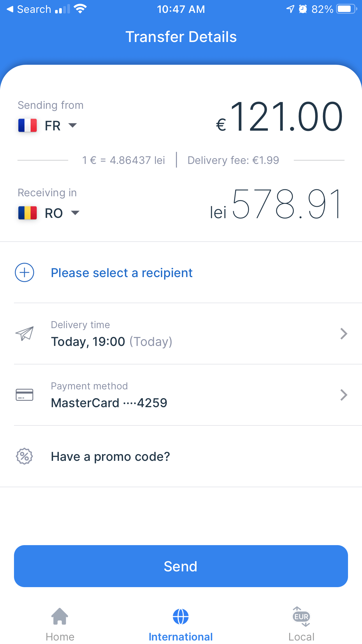The width and height of the screenshot is (362, 644).
Task: Tap the Send button
Action: [x=181, y=566]
